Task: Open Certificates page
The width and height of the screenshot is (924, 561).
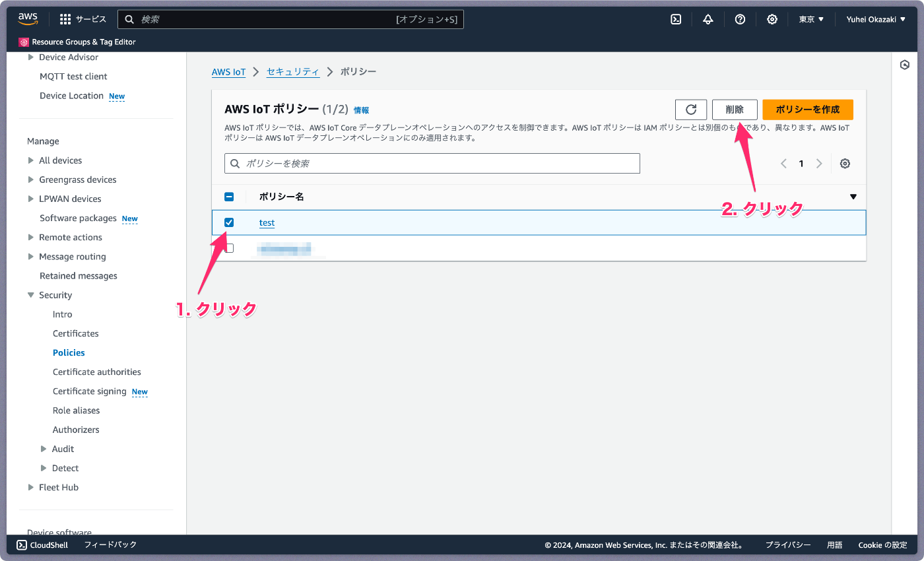Action: click(x=76, y=333)
